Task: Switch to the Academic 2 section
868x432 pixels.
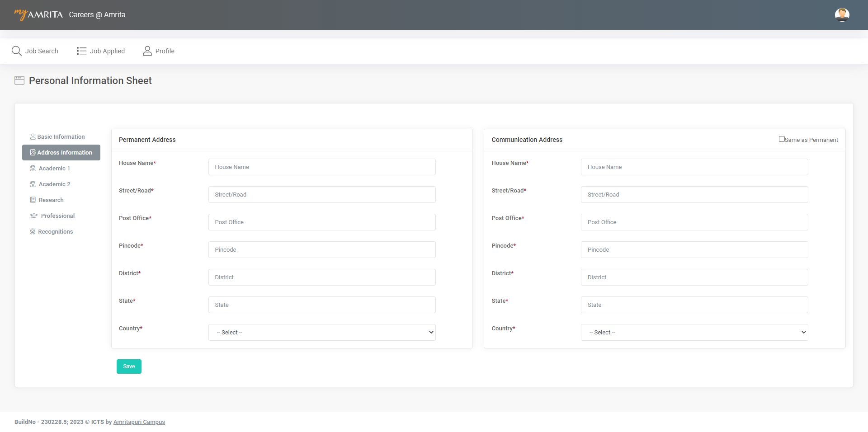Action: pos(54,184)
